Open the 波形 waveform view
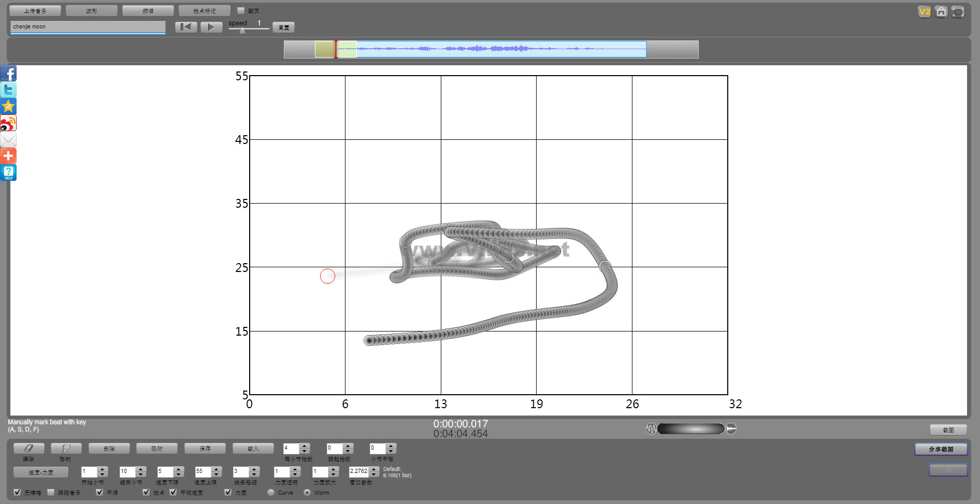Screen dimensions: 980x504 [92, 11]
